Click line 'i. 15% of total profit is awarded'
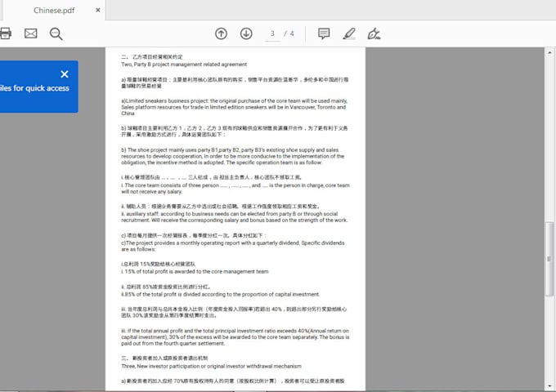This screenshot has height=392, width=556. (x=195, y=272)
